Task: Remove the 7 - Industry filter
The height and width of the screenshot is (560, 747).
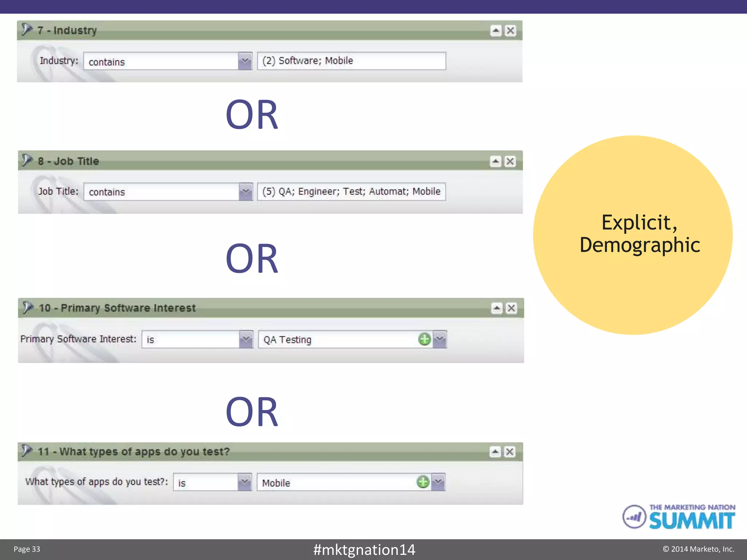Action: point(511,31)
